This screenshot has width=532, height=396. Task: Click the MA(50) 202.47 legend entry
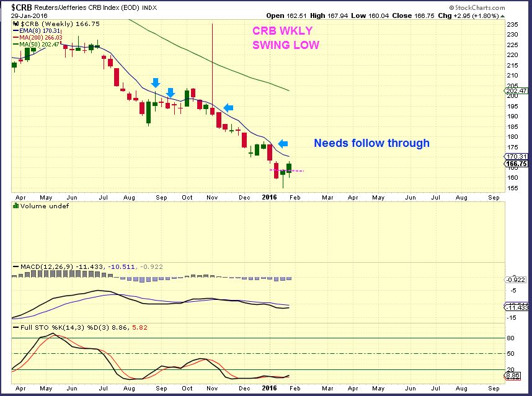tap(37, 44)
